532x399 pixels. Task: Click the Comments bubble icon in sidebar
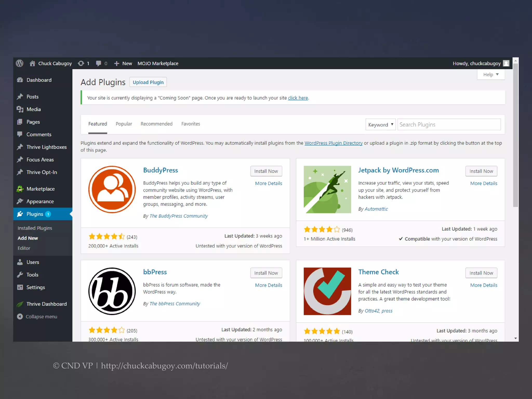coord(20,134)
